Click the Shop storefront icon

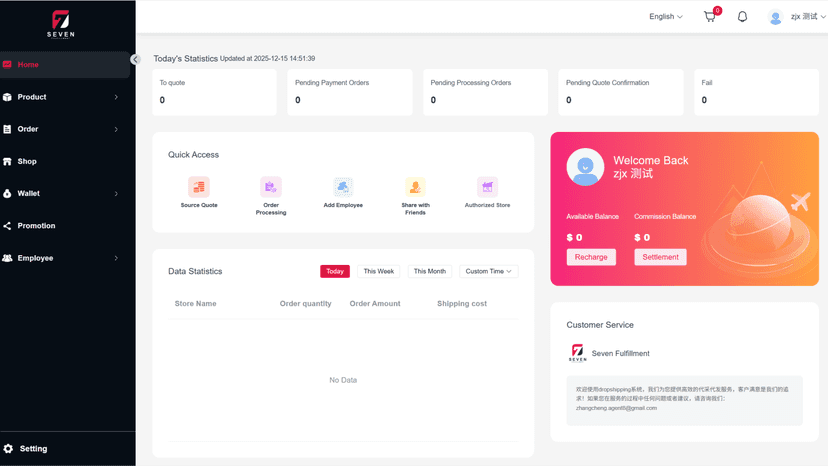tap(7, 162)
